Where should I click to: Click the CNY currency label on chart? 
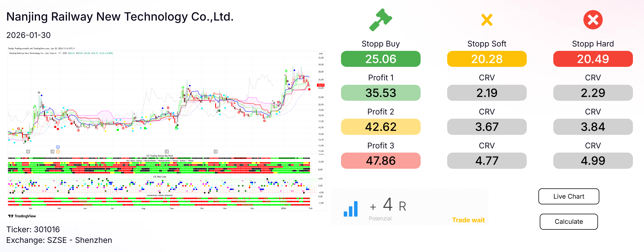point(321,54)
